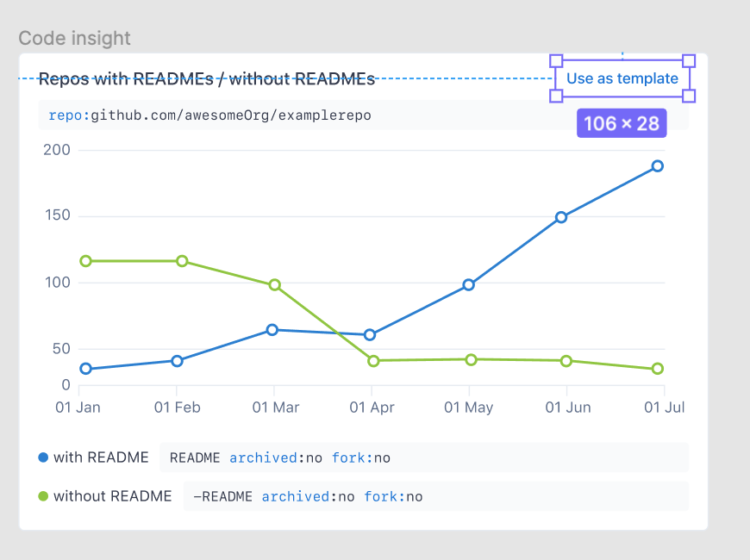Click the 'Repos with READMEs / without READMEs' title
The height and width of the screenshot is (560, 750).
click(207, 79)
